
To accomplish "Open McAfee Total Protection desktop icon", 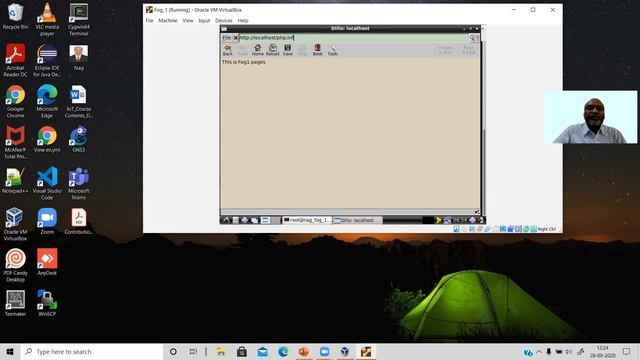I will coord(15,142).
